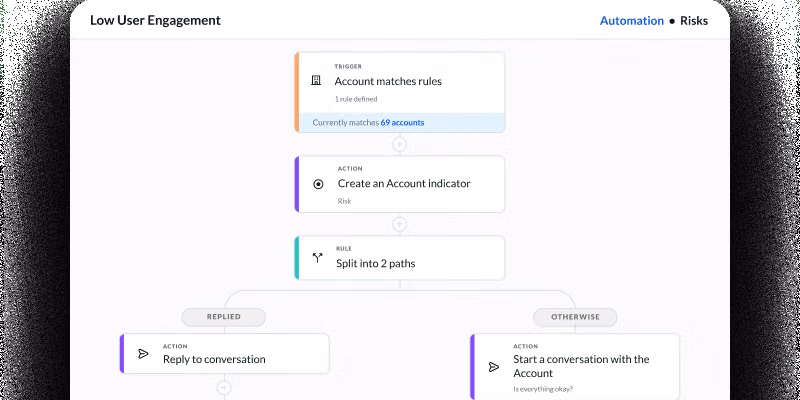Click the building icon on the trigger card
Screen dimensions: 800x400
(x=316, y=80)
